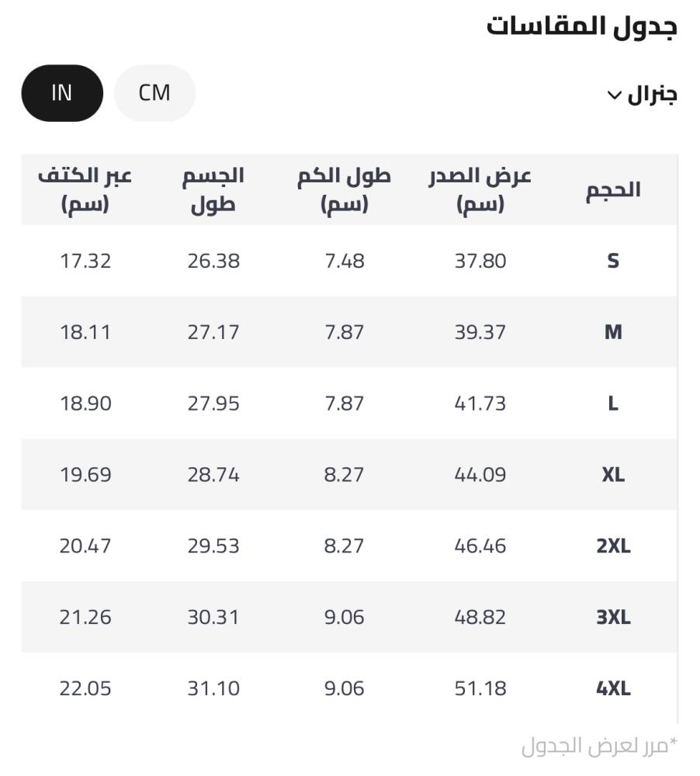Click shoulder value 22.05 in 4XL row
The width and height of the screenshot is (700, 776).
point(85,688)
